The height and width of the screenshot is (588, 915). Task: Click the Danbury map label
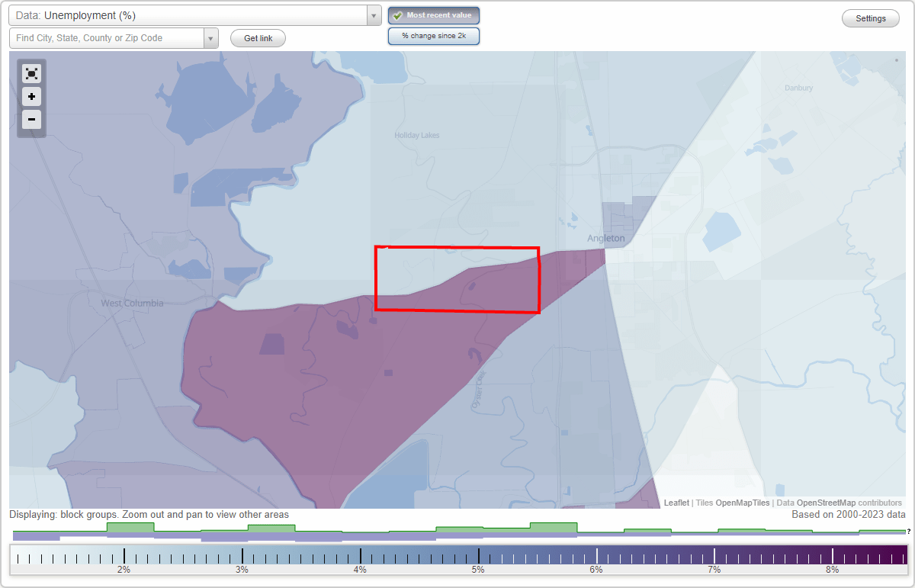click(799, 88)
